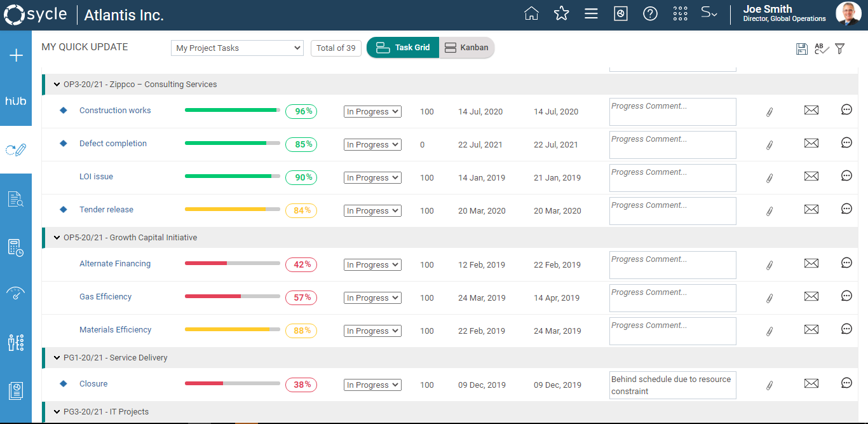Open chat bubble for LOI issue
This screenshot has width=868, height=424.
[846, 175]
